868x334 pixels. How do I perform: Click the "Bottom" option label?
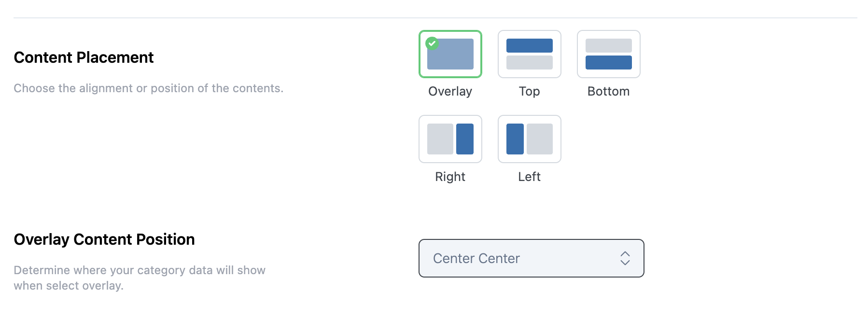point(609,92)
